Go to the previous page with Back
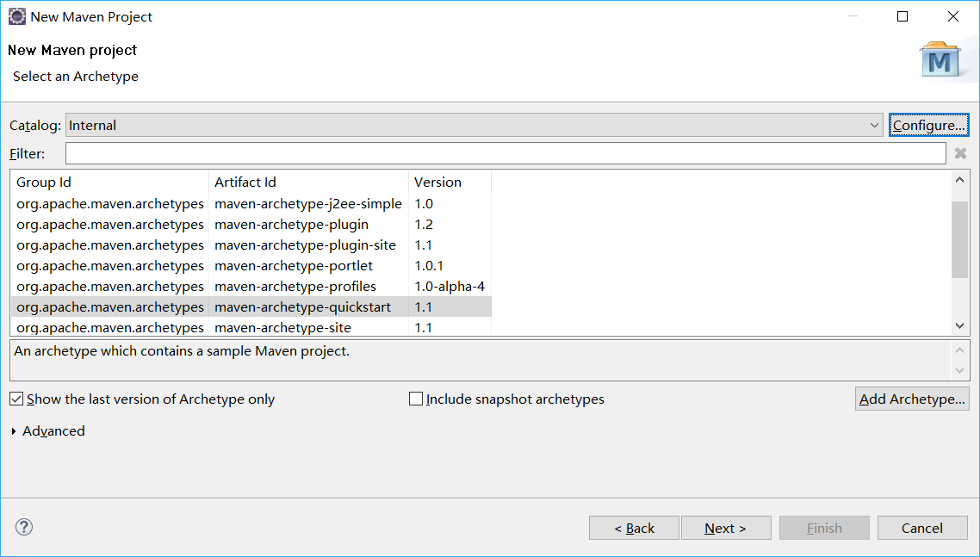Screen dimensions: 980x557 coord(634,529)
